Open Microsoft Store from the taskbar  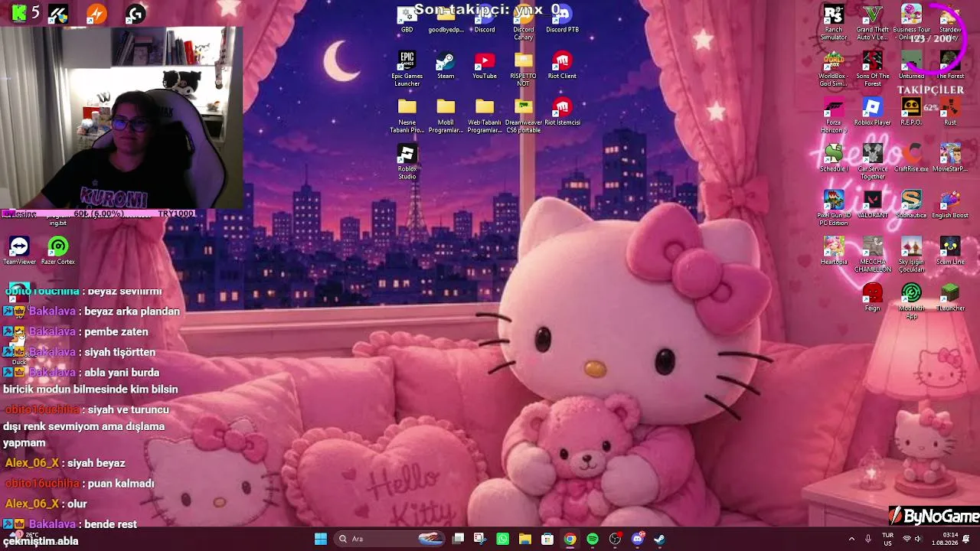(547, 539)
